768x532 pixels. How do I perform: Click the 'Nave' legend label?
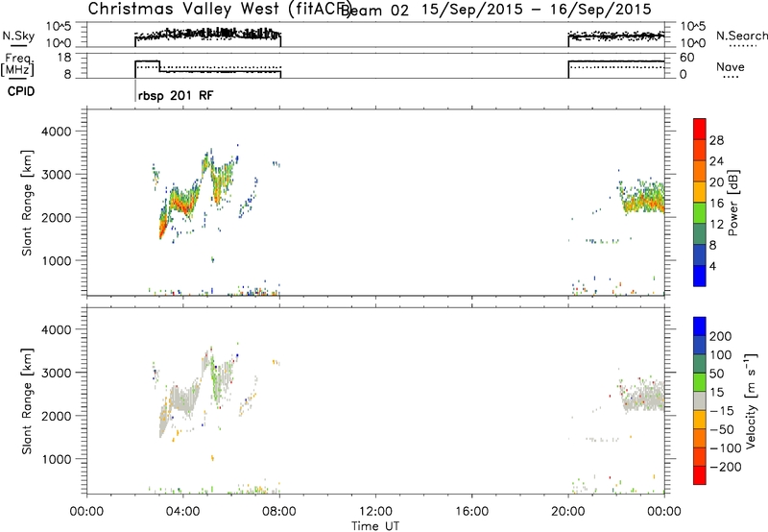[730, 67]
